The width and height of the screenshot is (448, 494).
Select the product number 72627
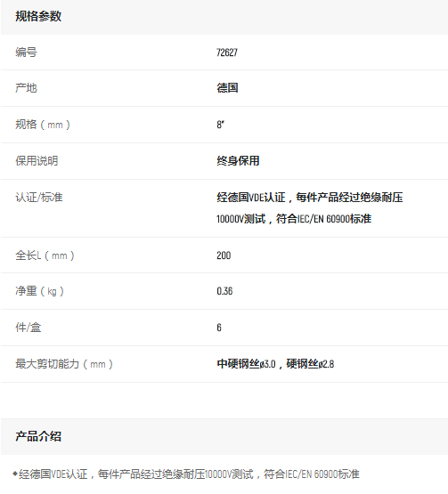click(227, 53)
